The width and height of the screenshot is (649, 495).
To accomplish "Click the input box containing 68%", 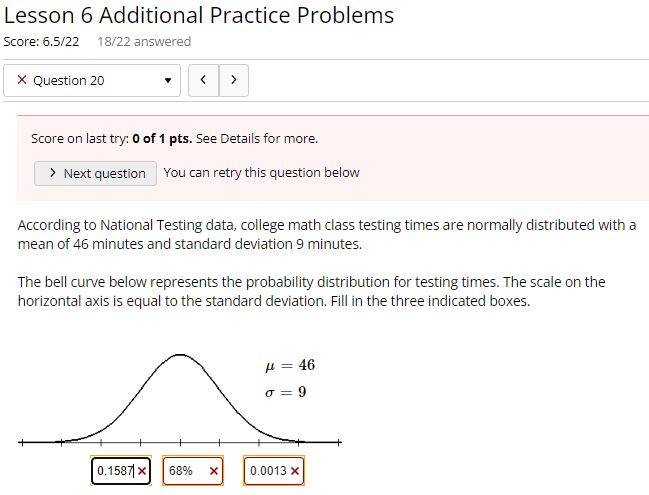I will pyautogui.click(x=192, y=471).
